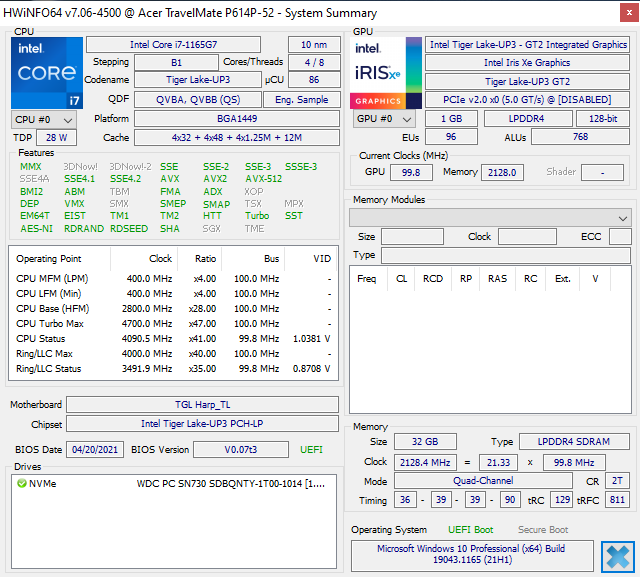Click the Stepping B1 value field
640x577 pixels.
[176, 63]
